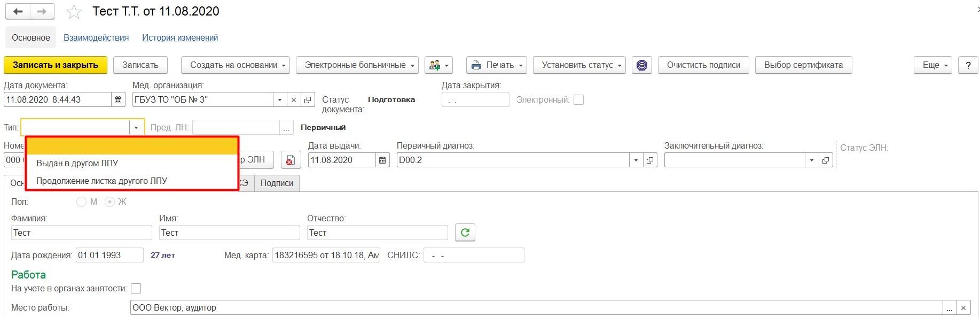
Task: Open the Установить статус dropdown
Action: click(x=582, y=65)
